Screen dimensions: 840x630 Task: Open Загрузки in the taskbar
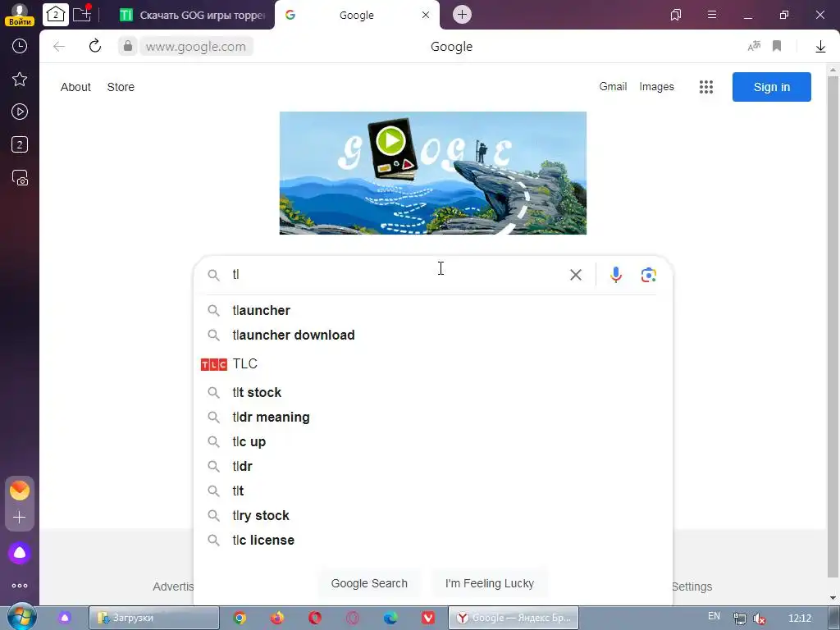pyautogui.click(x=153, y=618)
